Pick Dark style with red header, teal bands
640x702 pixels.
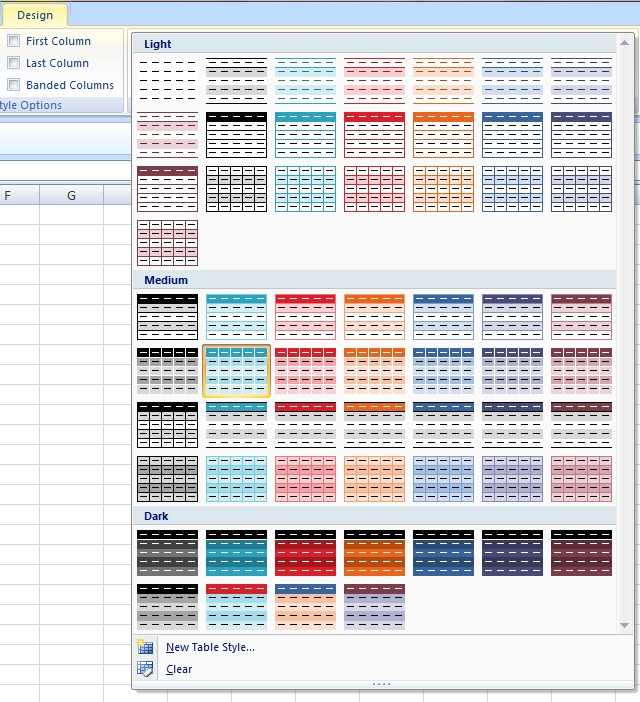(236, 607)
